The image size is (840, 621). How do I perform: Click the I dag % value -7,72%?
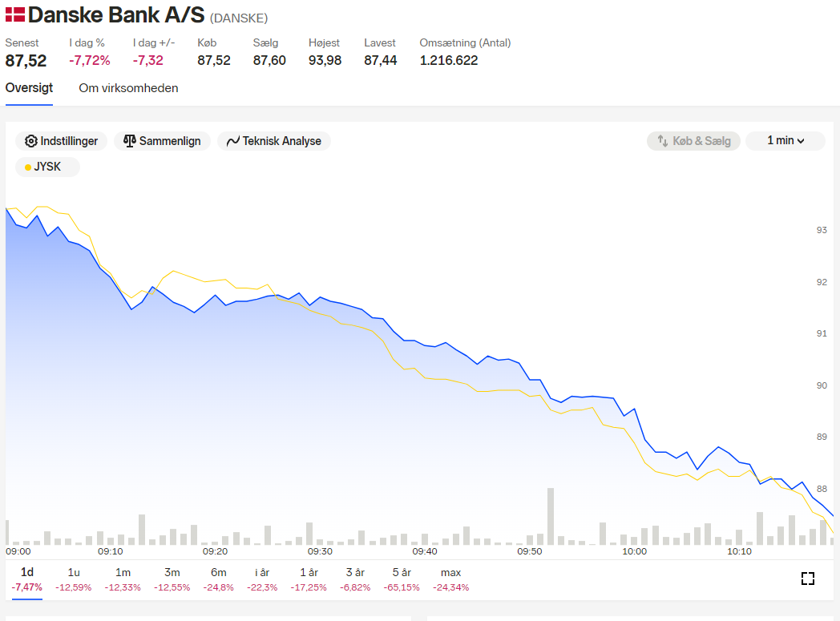pyautogui.click(x=90, y=60)
